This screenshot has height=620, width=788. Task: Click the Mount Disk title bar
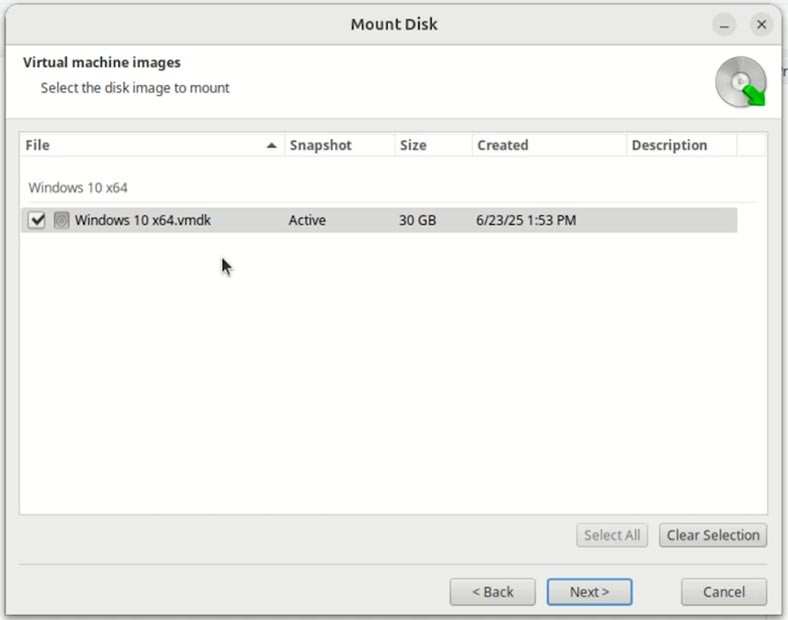coord(393,24)
